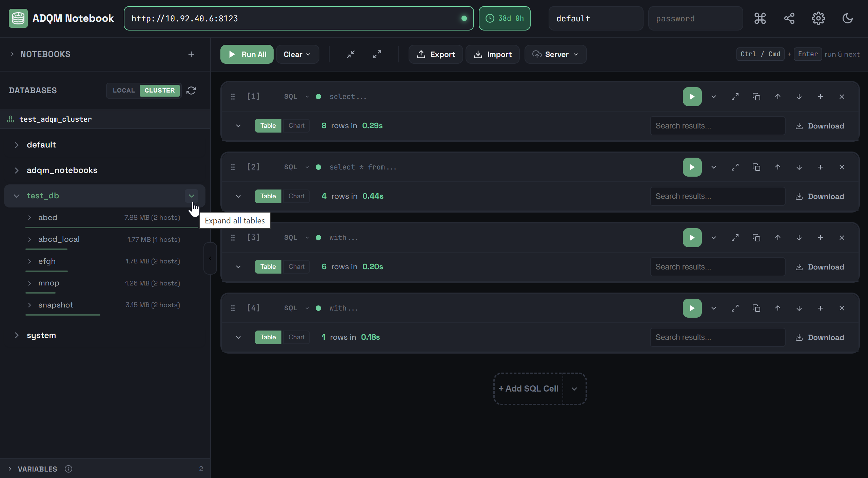Image resolution: width=868 pixels, height=478 pixels.
Task: Switch cell [1] results to Chart
Action: click(x=296, y=126)
